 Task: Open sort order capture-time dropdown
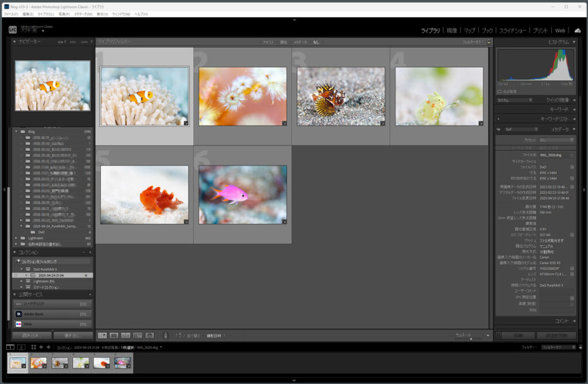pyautogui.click(x=216, y=336)
